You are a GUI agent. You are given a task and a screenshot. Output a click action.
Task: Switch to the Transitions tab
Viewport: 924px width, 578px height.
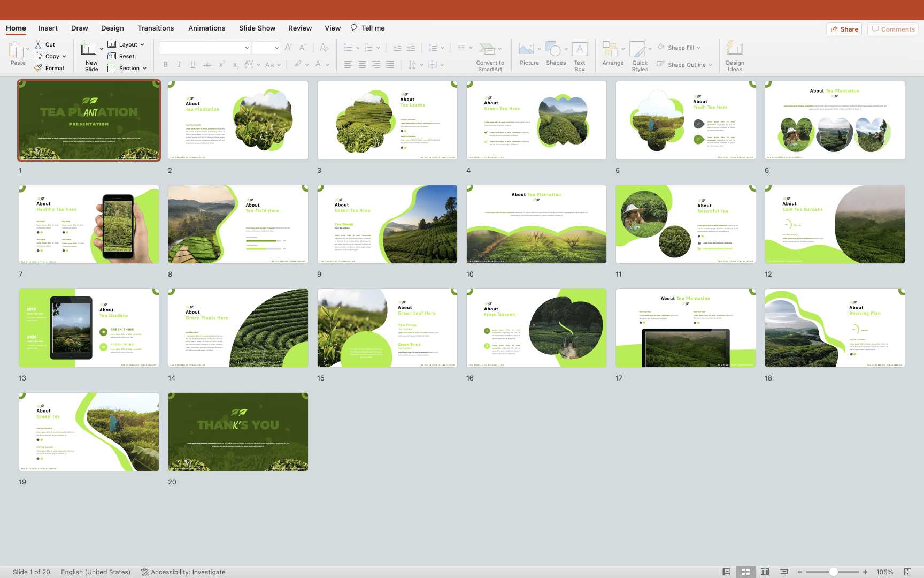[x=156, y=28]
